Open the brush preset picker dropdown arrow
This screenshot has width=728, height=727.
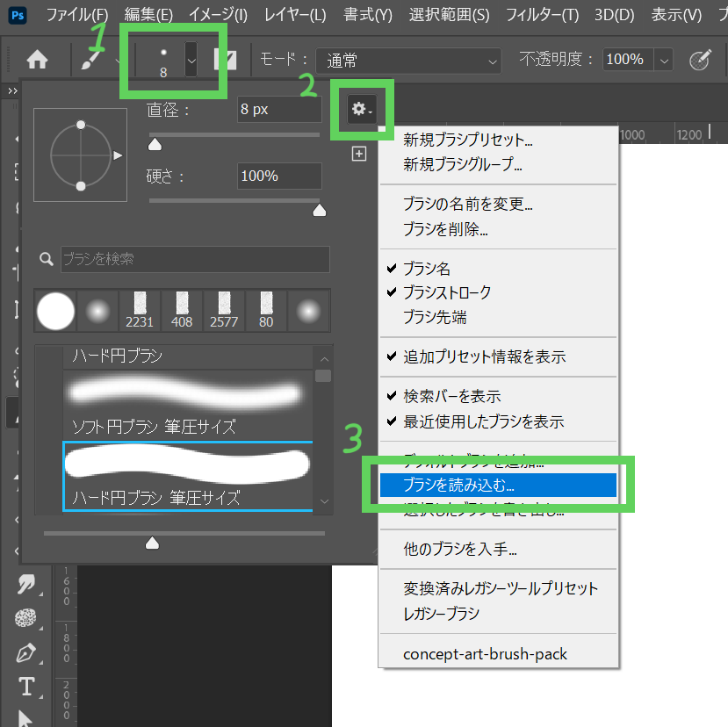(x=191, y=60)
